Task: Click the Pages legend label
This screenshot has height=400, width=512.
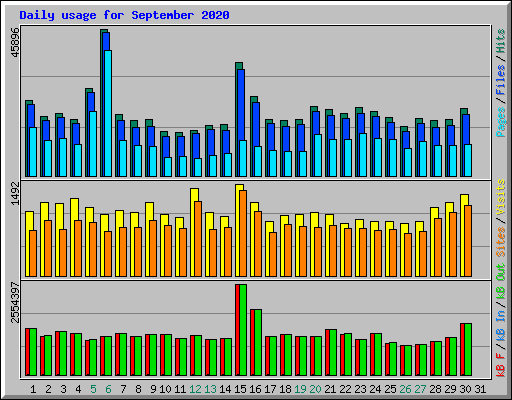Action: (x=501, y=122)
